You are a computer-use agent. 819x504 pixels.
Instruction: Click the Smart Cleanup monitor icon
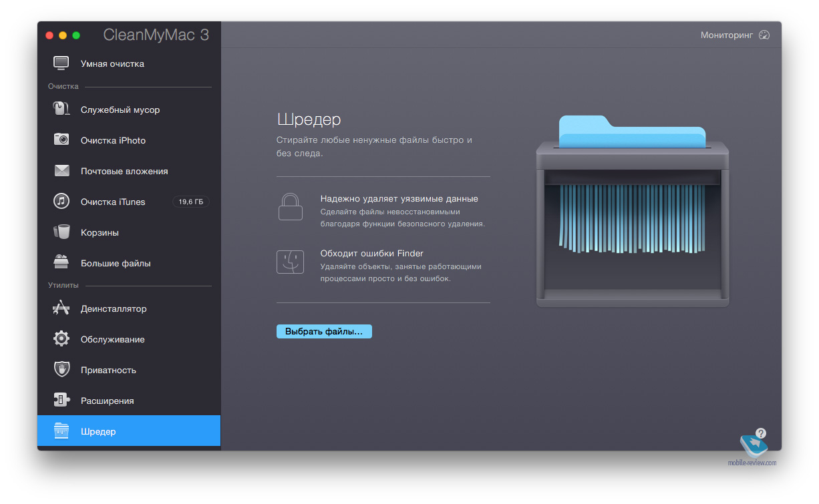(61, 63)
